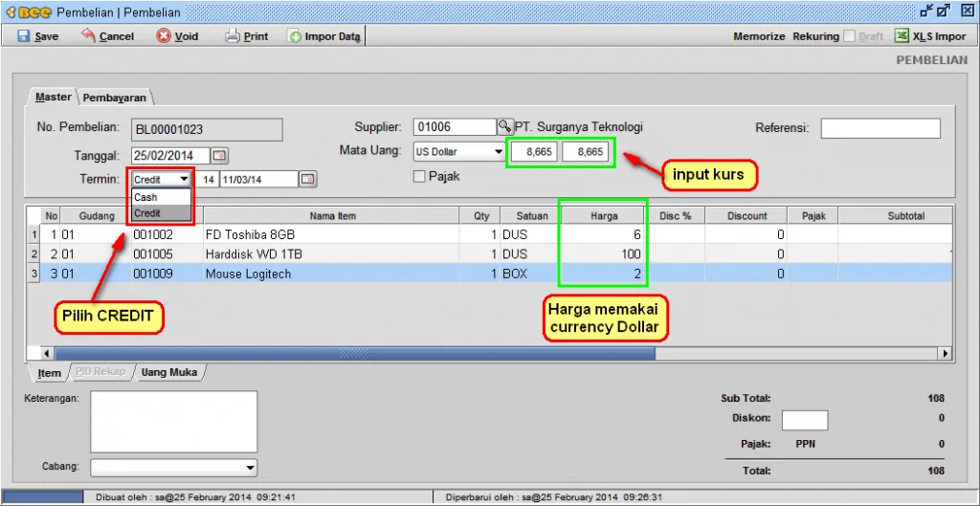Click the Save toolbar icon
980x506 pixels.
coord(25,36)
